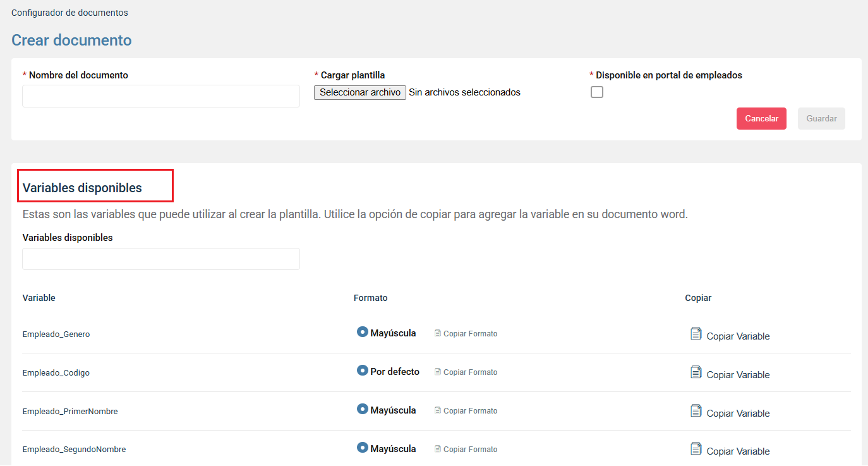Select Mayúscula radio for Empleado_SegundoNombre
868x466 pixels.
point(362,448)
